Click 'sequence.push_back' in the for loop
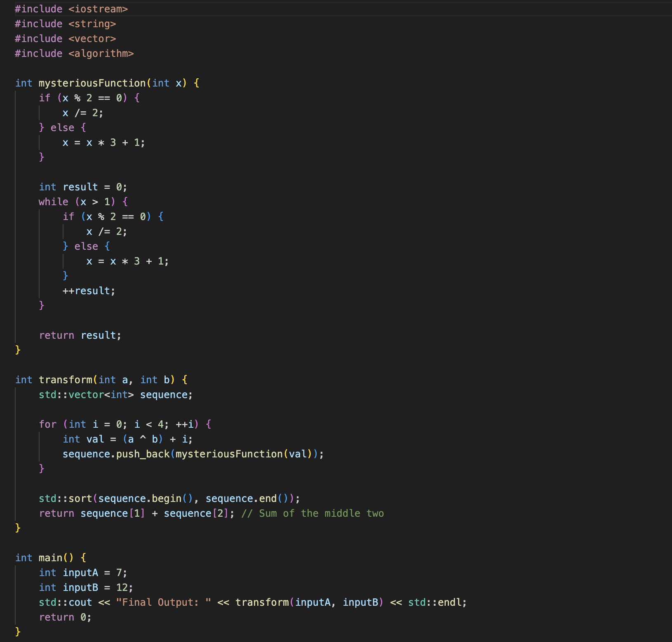Viewport: 672px width, 642px height. pos(116,454)
